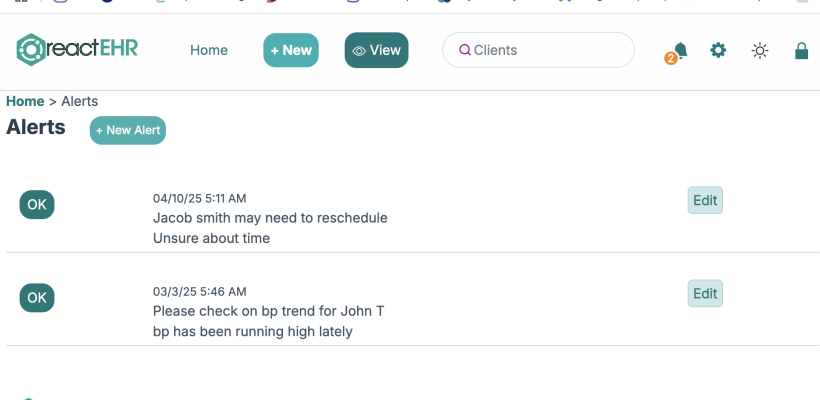The width and height of the screenshot is (820, 400).
Task: Select the 'Jacob smith may need to reschedule' text
Action: [270, 218]
